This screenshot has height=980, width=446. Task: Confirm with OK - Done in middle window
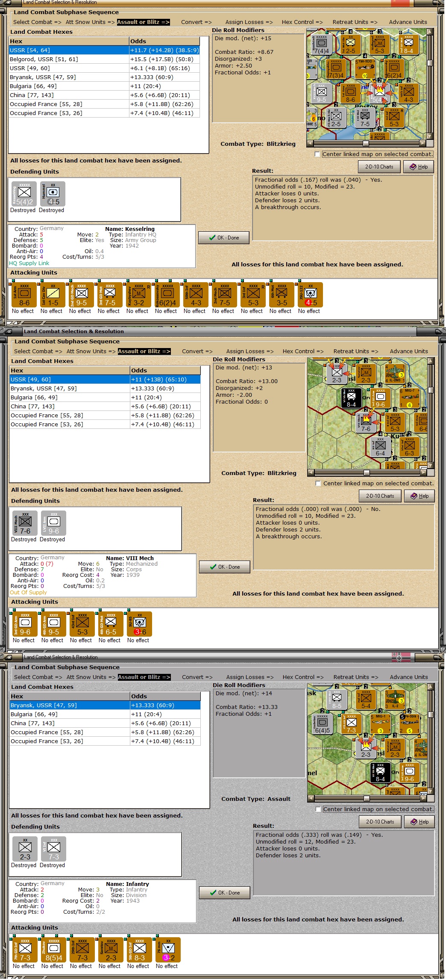(x=225, y=567)
